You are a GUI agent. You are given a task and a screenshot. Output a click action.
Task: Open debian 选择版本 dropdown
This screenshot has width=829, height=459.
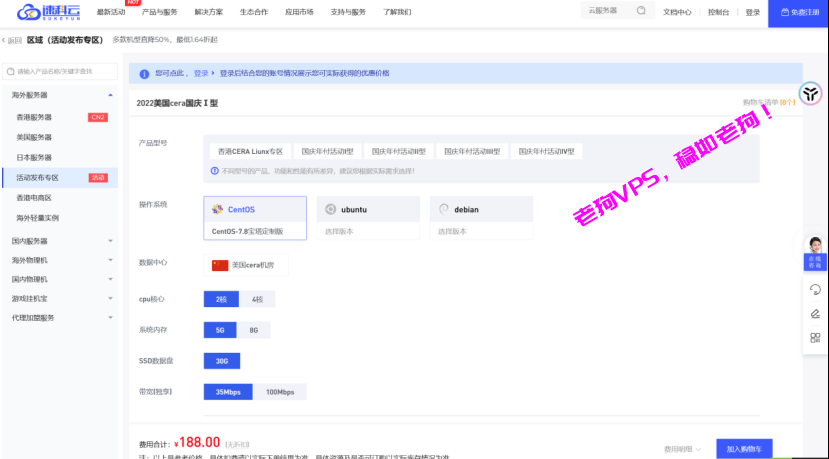pos(481,231)
